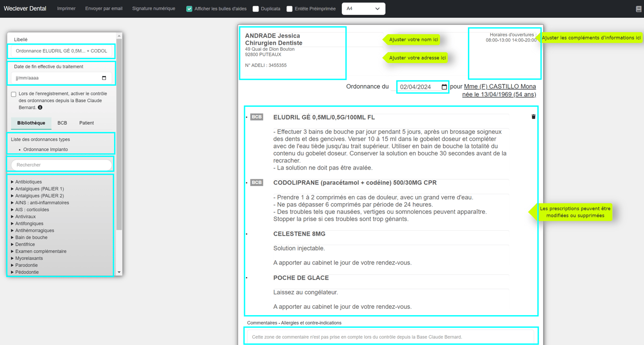
Task: Click the Commentaires allergies text area
Action: click(x=391, y=337)
